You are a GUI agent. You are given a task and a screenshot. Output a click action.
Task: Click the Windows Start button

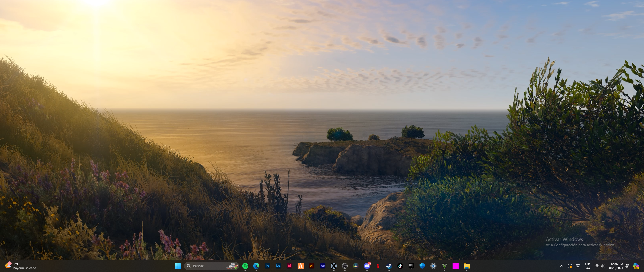point(178,266)
